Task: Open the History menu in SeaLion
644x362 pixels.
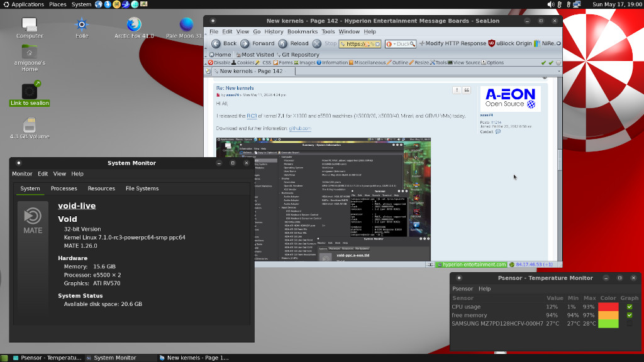Action: point(274,31)
